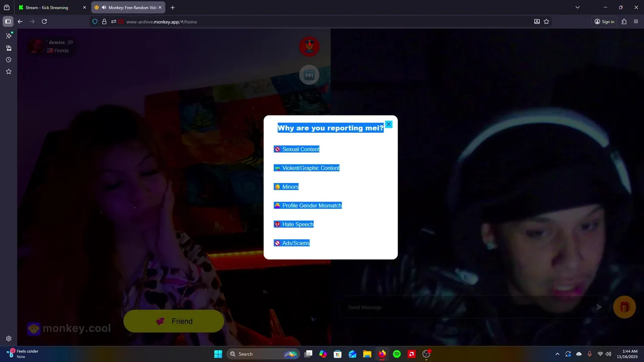Go back one page
This screenshot has width=644, height=362.
tap(20, 22)
